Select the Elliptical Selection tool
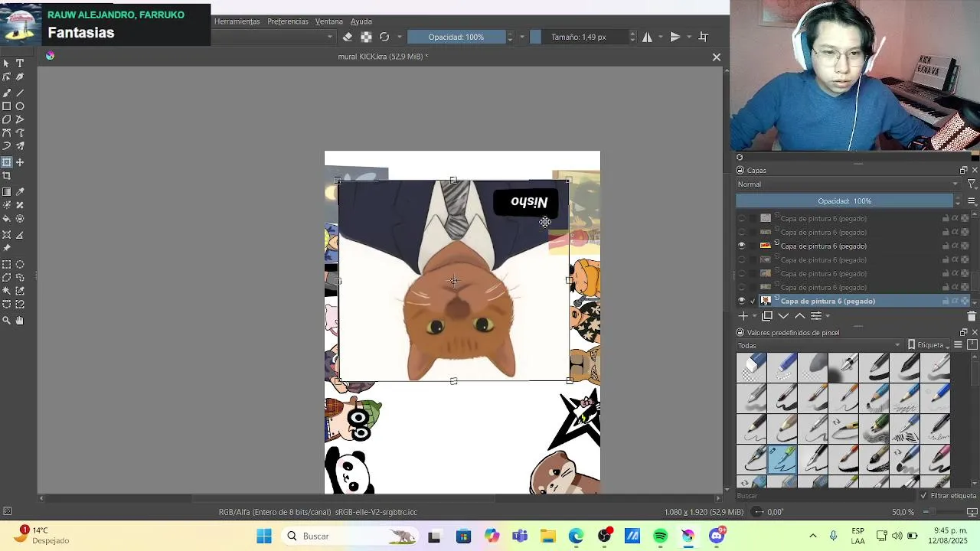Screen dimensions: 980x551 [20, 264]
